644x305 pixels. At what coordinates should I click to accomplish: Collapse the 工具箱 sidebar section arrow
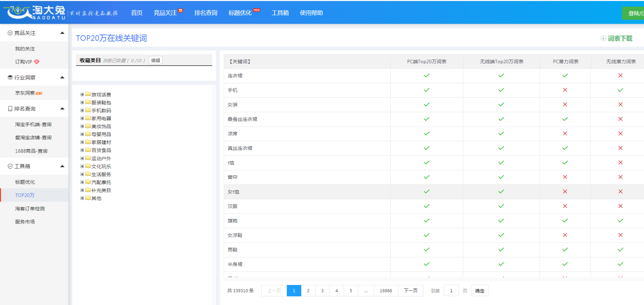tap(62, 166)
